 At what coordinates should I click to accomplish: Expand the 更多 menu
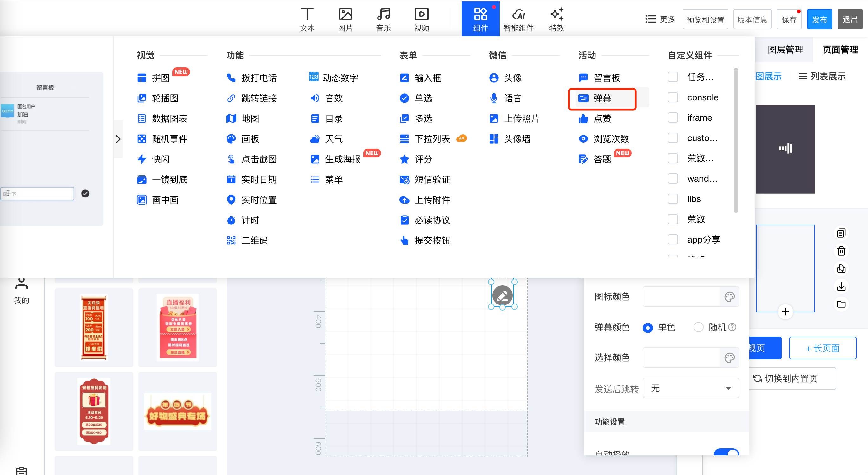tap(660, 19)
